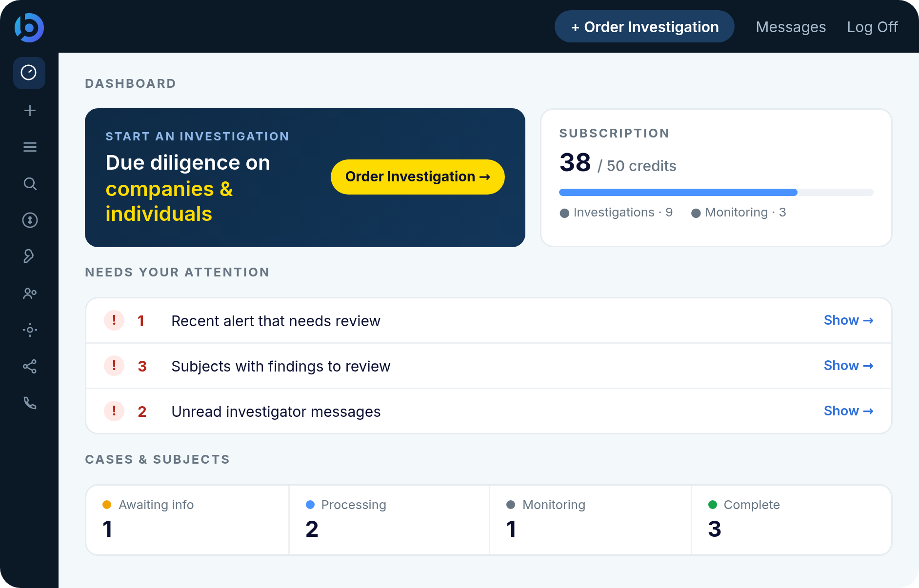Click the magnifier search icon in sidebar

[30, 184]
